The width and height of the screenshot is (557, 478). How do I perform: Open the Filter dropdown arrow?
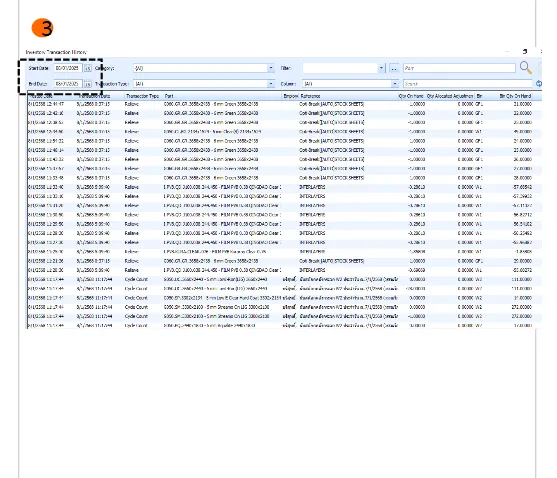tap(381, 68)
